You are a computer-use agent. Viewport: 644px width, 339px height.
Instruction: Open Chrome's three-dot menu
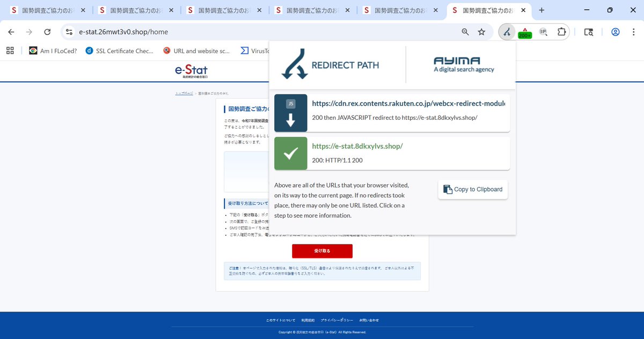coord(633,32)
